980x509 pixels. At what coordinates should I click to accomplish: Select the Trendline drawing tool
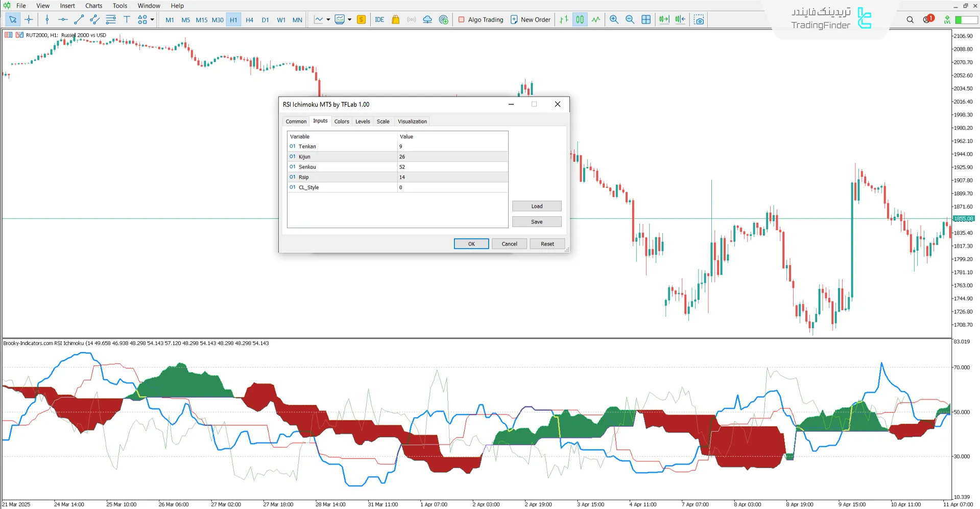point(79,19)
